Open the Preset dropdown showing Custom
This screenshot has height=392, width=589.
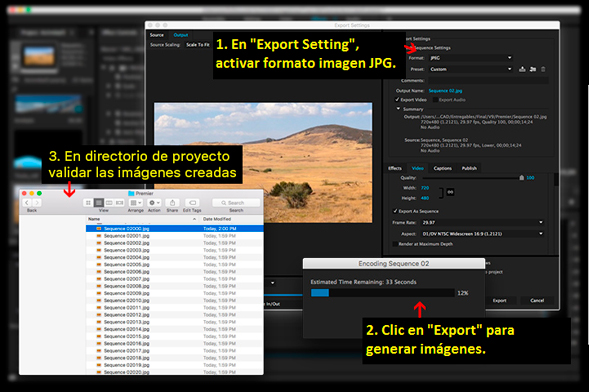point(470,69)
